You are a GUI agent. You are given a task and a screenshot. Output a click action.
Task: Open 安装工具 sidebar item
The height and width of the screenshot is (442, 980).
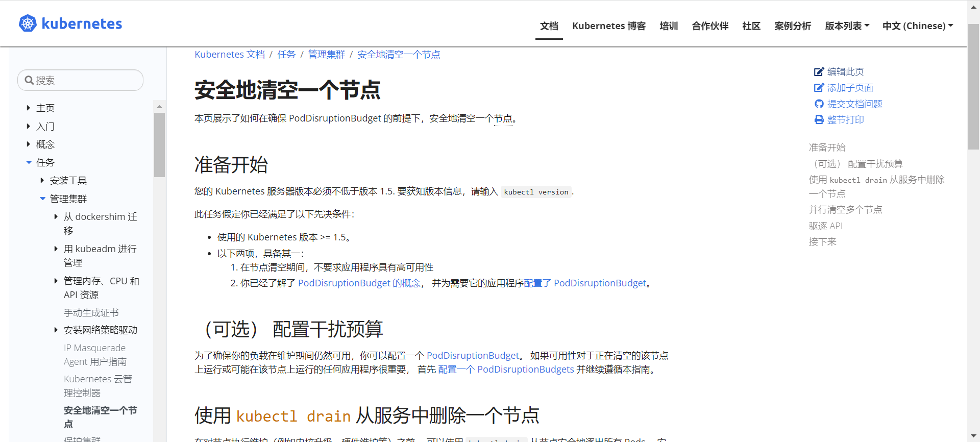pos(68,180)
